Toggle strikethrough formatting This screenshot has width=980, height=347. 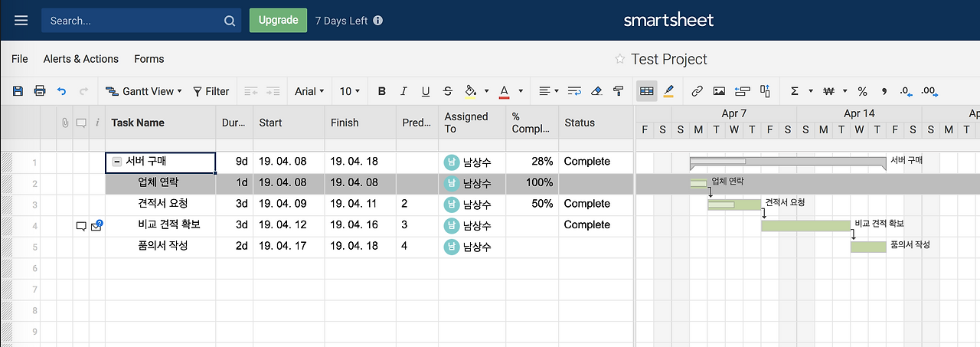click(448, 91)
